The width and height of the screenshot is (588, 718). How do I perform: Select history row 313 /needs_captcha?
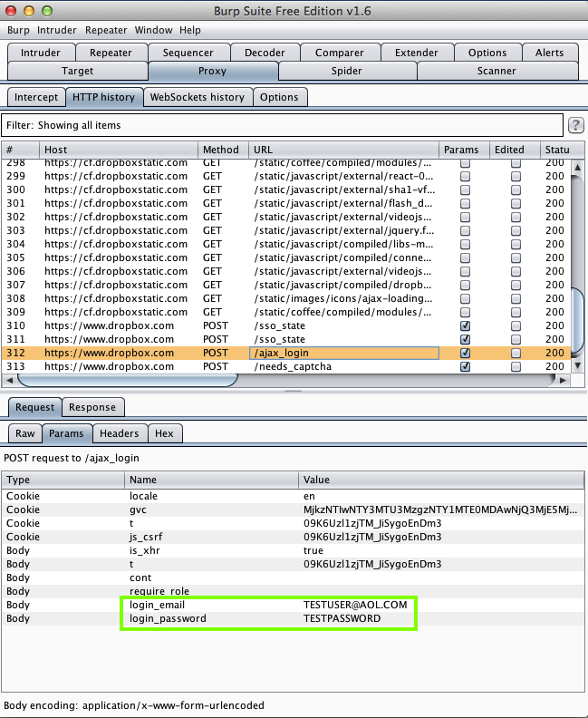286,366
